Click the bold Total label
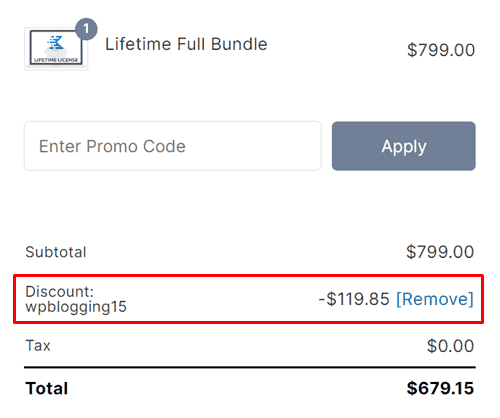500x418 pixels. coord(47,388)
